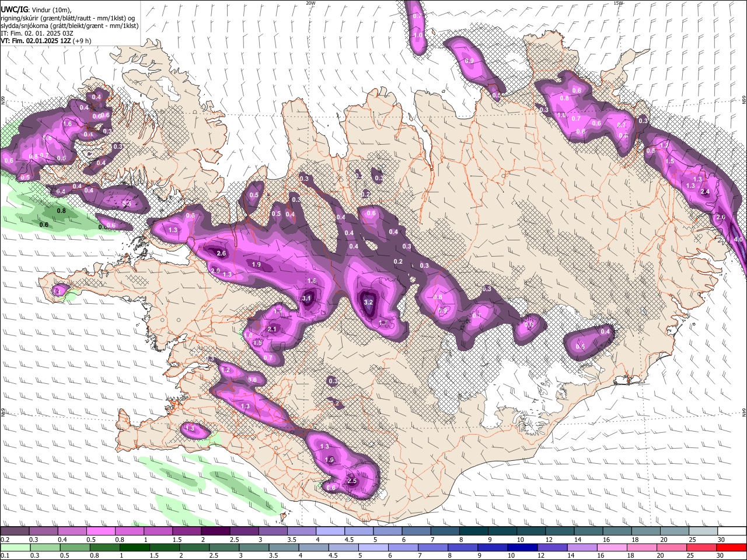The height and width of the screenshot is (560, 747).
Task: Click the 1.7 snowfall value on map
Action: coord(383,323)
